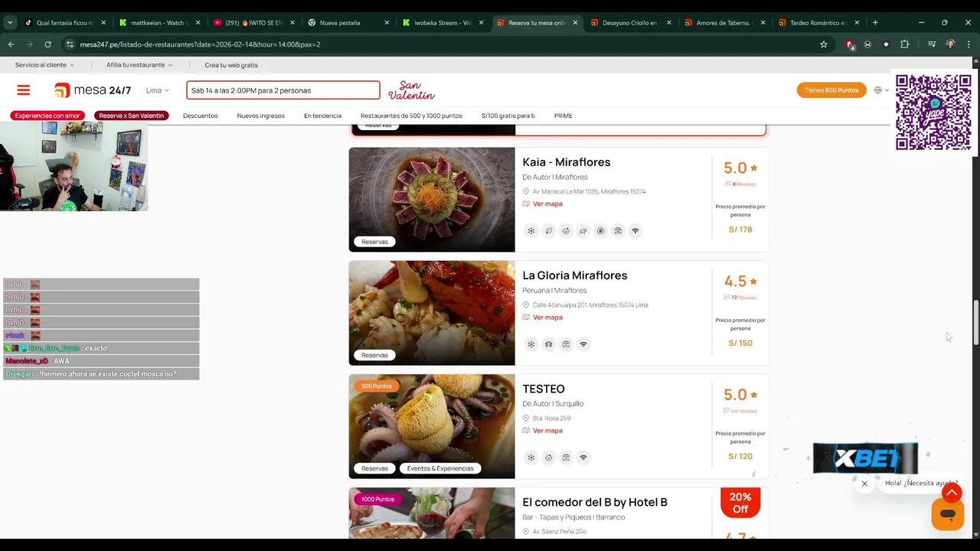
Task: Switch to the Desayuno Criollo tab
Action: tap(629, 22)
